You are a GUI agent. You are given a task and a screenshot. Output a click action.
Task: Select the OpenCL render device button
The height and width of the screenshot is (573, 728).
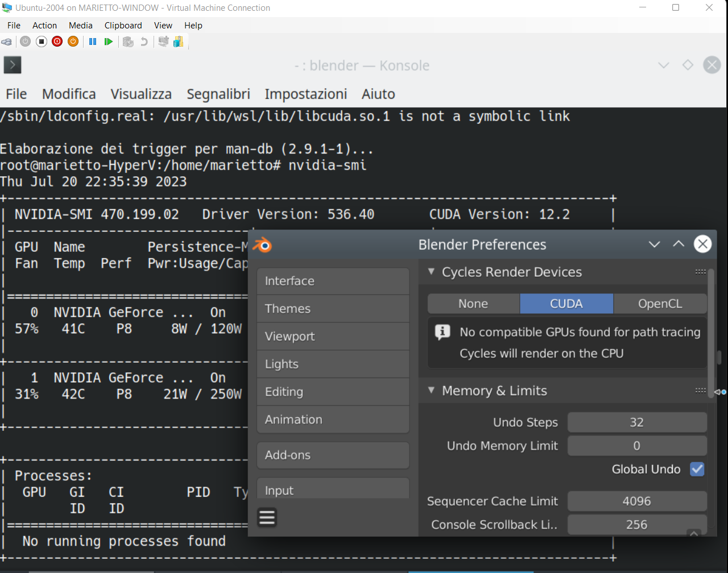(x=660, y=304)
